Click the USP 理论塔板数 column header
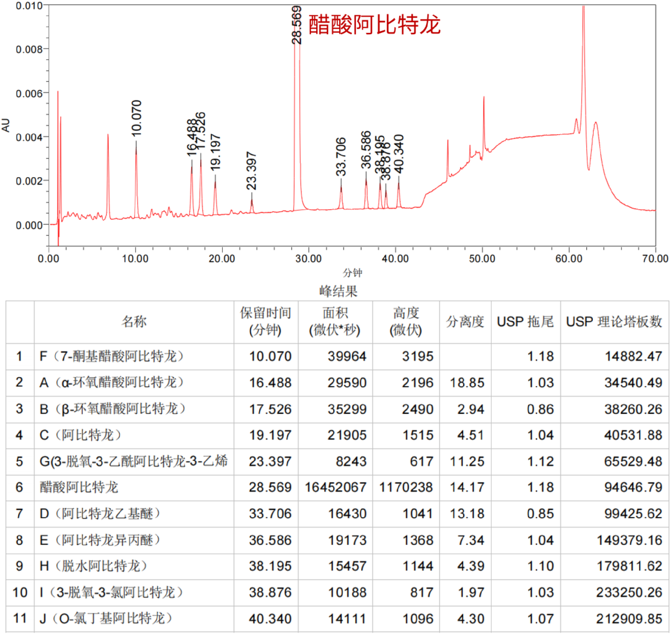Viewport: 672px width, 634px height. click(x=614, y=322)
